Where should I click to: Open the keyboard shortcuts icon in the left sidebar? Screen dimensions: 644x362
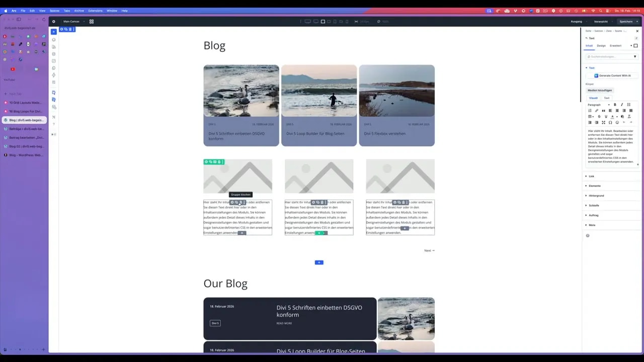point(54,117)
